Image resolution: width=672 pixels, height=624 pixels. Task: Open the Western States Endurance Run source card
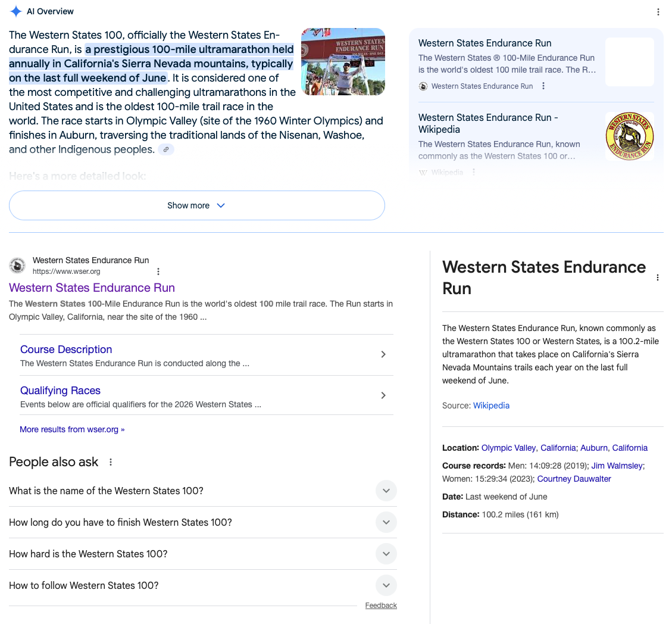coord(485,43)
